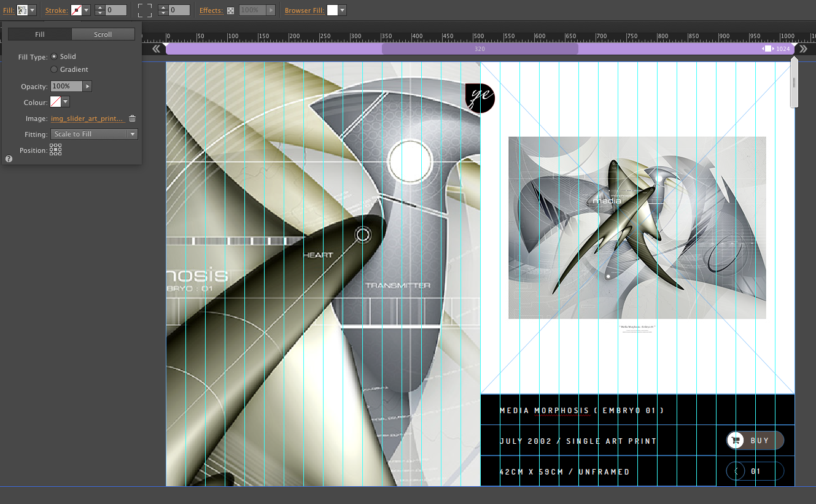This screenshot has width=816, height=504.
Task: Click the corner radius value field
Action: [x=179, y=10]
